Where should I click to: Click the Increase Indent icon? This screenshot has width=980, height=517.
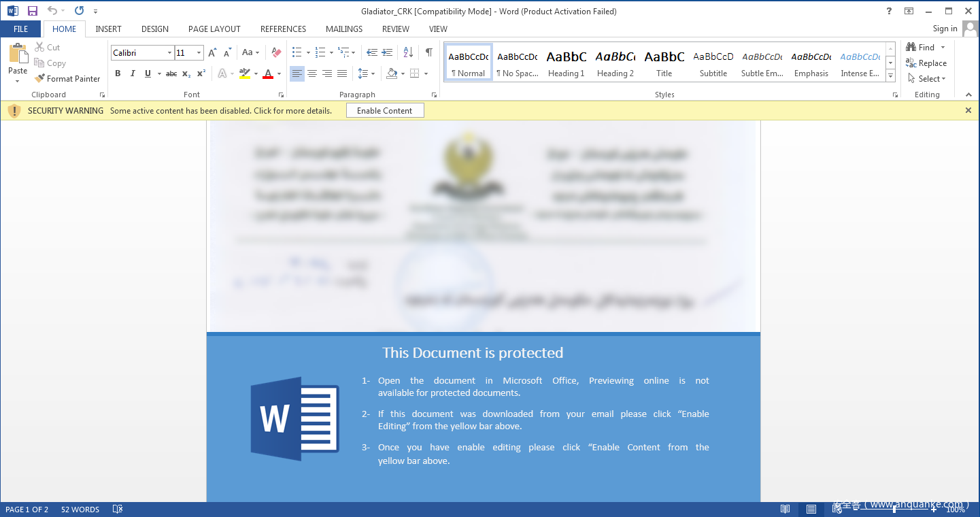click(387, 52)
